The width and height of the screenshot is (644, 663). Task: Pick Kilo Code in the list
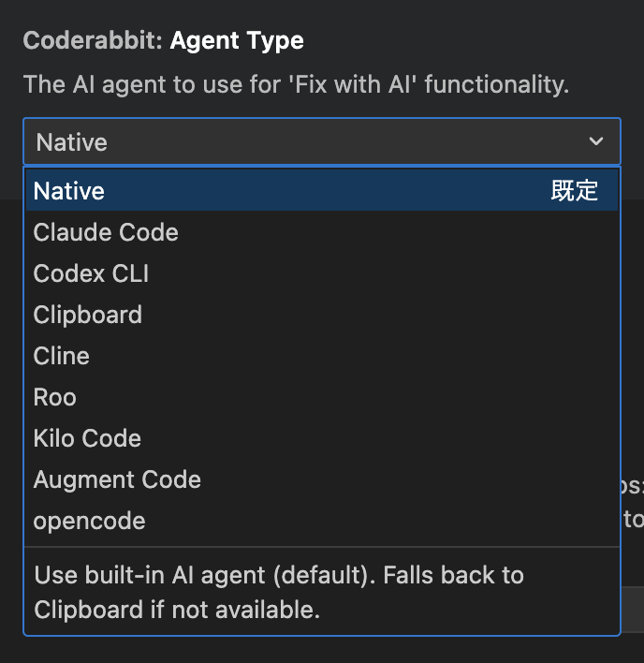87,438
